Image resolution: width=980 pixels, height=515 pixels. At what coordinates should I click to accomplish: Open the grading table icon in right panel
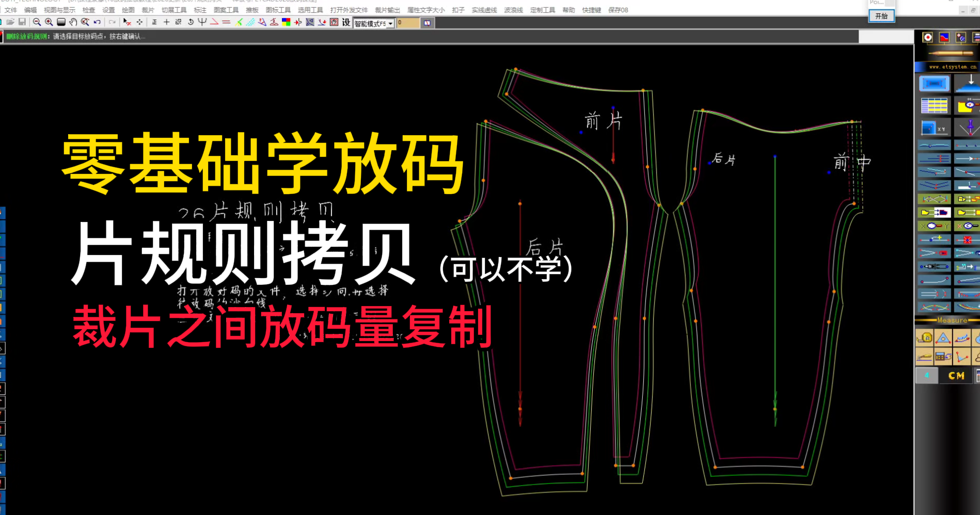tap(934, 105)
